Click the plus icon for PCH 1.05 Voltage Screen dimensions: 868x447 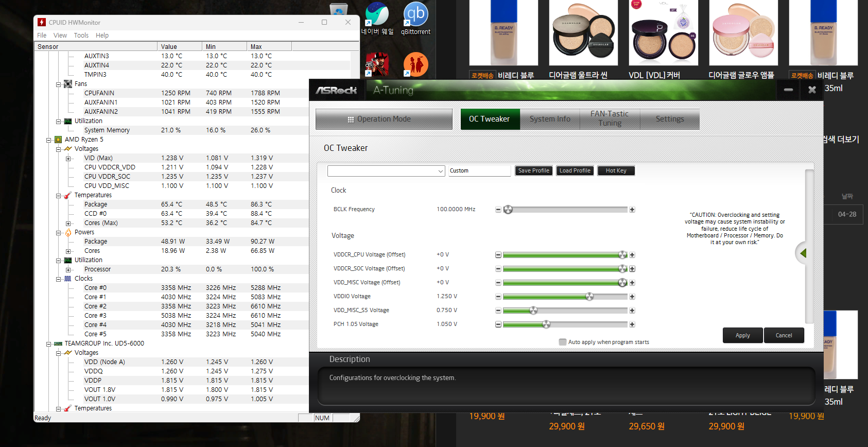tap(632, 324)
